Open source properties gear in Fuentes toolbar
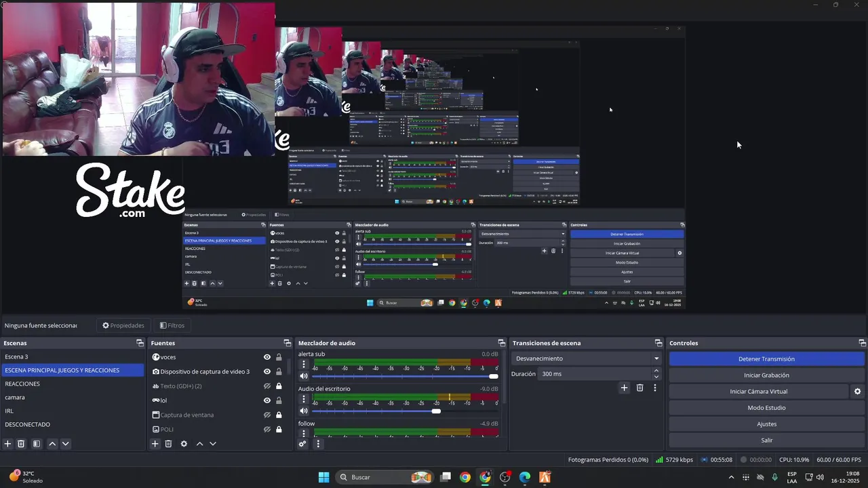Screen dimensions: 868x488 click(184, 444)
